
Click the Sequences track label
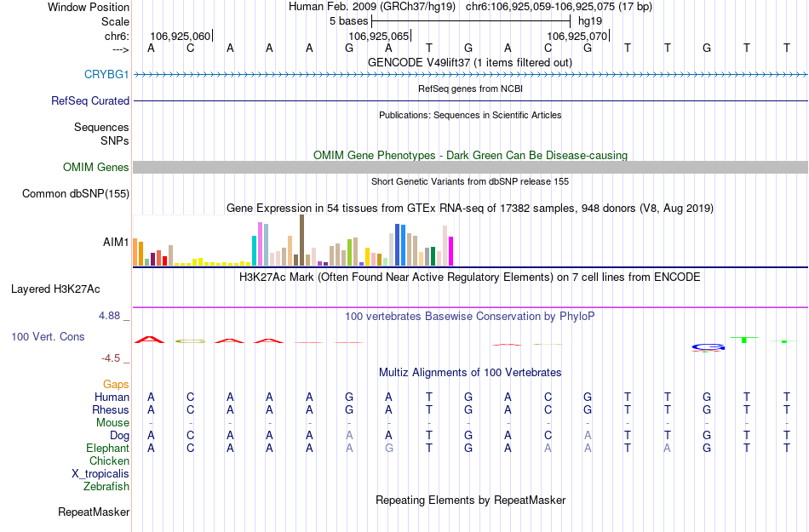[101, 128]
